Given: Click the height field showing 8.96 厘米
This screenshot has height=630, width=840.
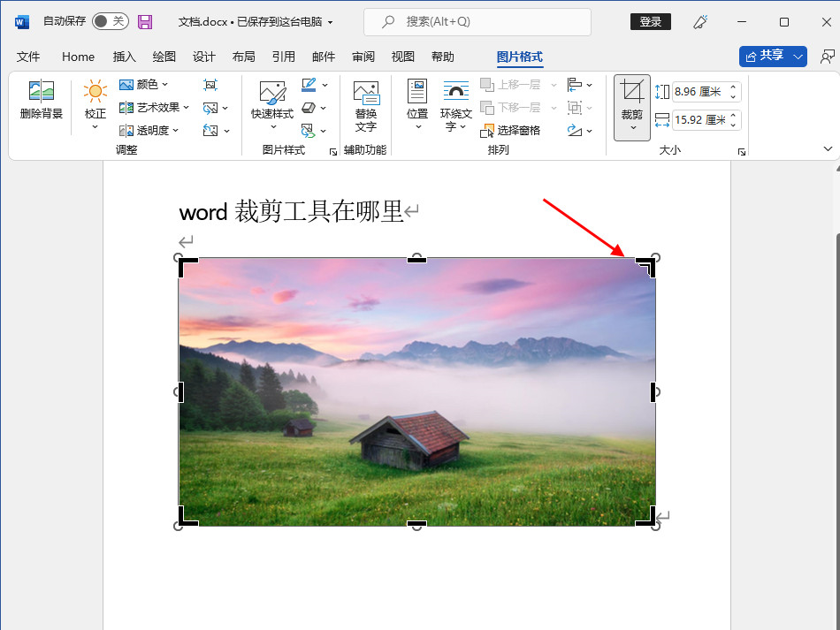Looking at the screenshot, I should [x=699, y=92].
